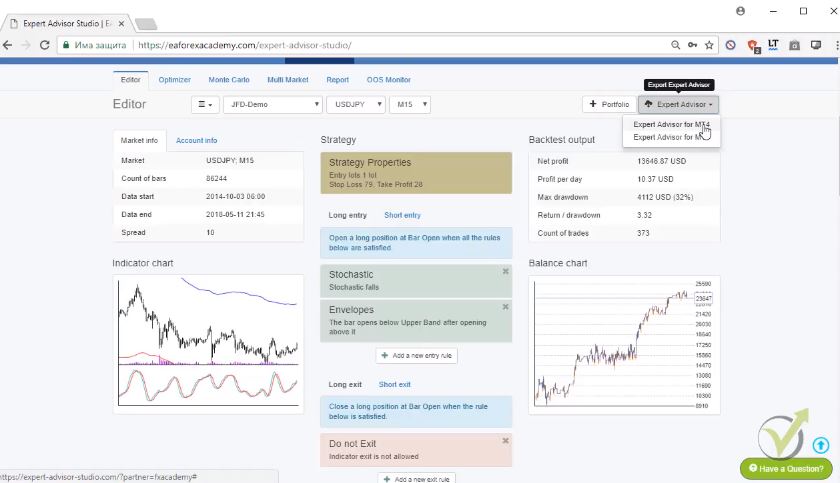Click the Portfolio button

click(x=609, y=104)
